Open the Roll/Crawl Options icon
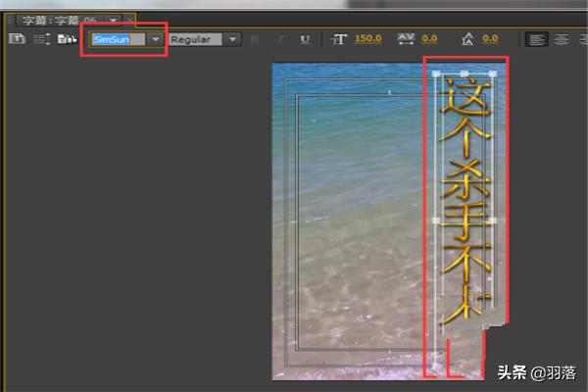588x392 pixels. click(41, 39)
